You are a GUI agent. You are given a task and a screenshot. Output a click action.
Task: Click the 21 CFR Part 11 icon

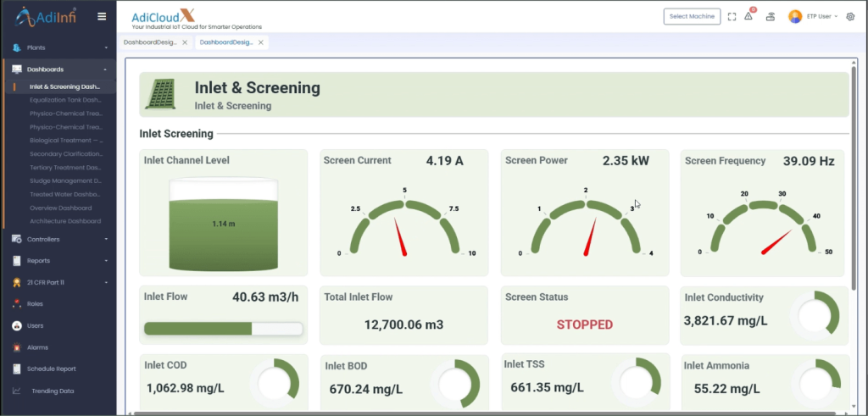pos(17,282)
